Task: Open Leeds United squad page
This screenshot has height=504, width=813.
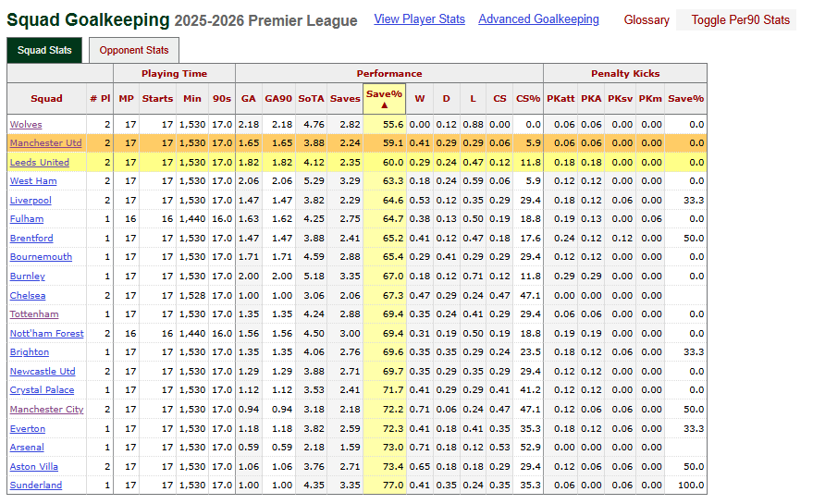Action: [39, 162]
